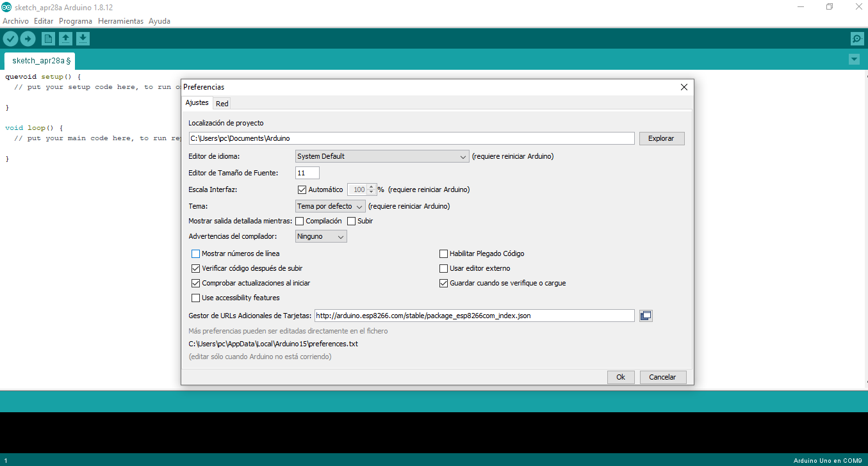The image size is (868, 466).
Task: Open the Editar menu
Action: click(44, 21)
